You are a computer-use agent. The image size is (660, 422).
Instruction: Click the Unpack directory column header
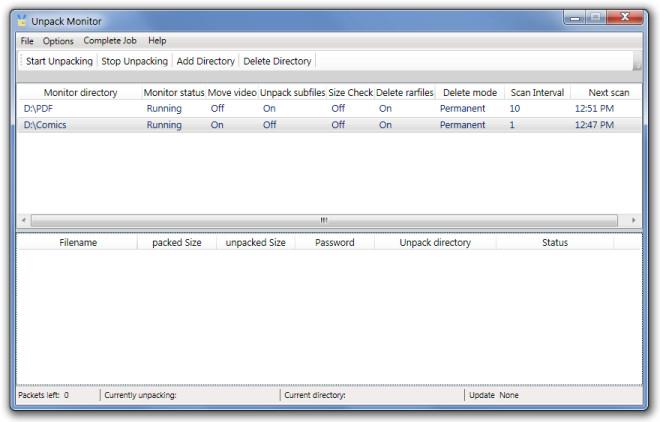tap(435, 242)
